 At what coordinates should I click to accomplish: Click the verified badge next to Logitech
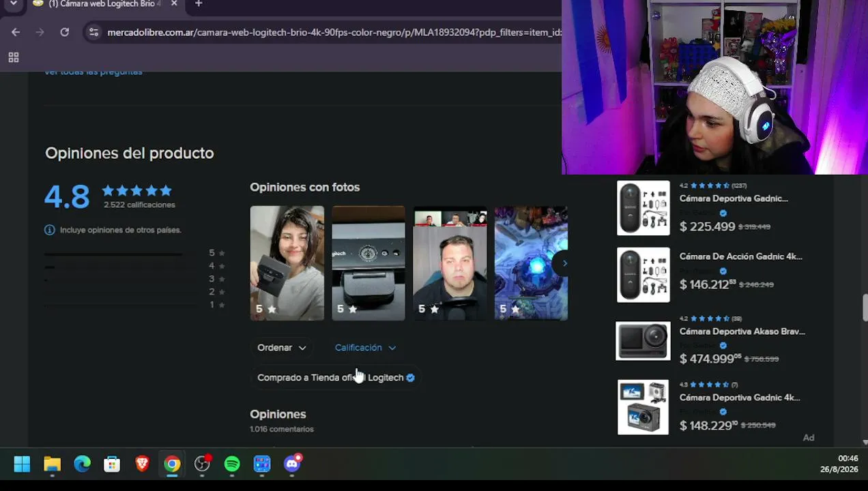click(410, 377)
